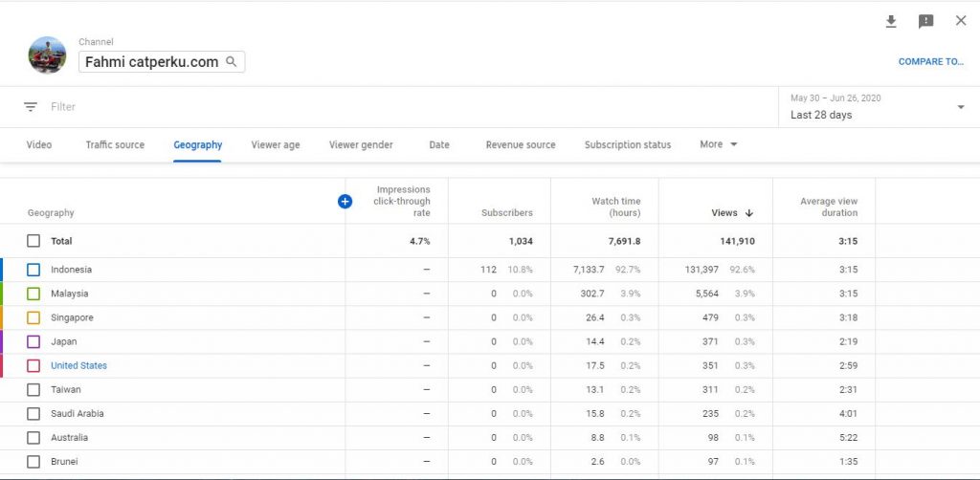Screen dimensions: 980x480
Task: Toggle the Australia checkbox
Action: coord(33,438)
